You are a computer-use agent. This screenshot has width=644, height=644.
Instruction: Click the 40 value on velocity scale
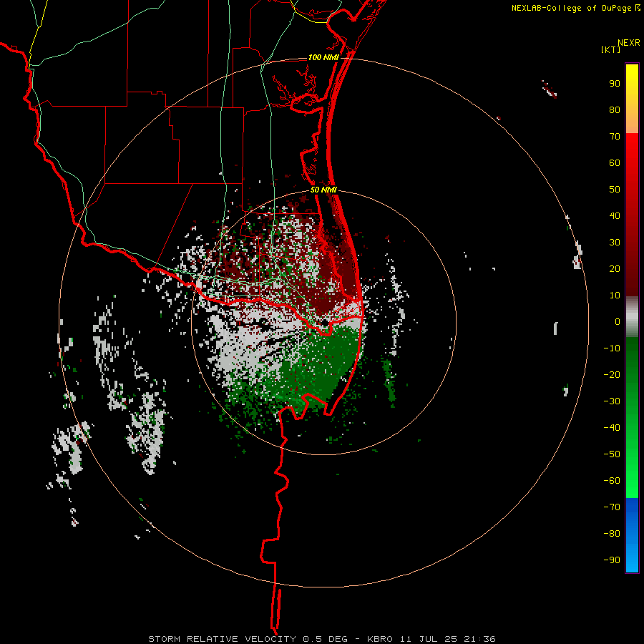point(615,216)
